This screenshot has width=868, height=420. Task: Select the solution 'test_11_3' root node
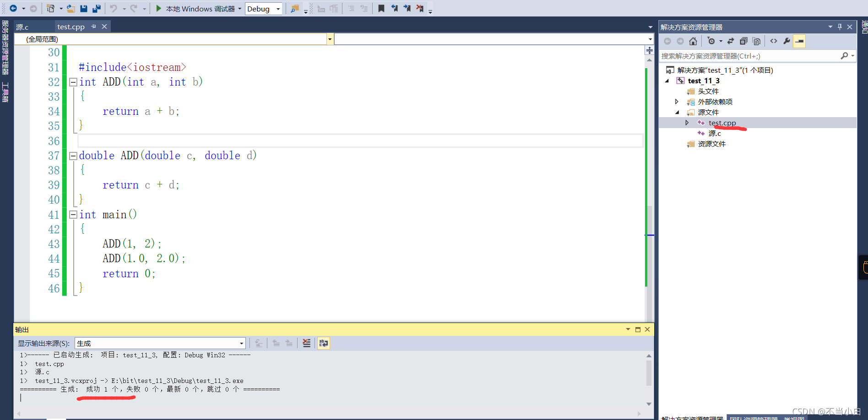(x=725, y=70)
